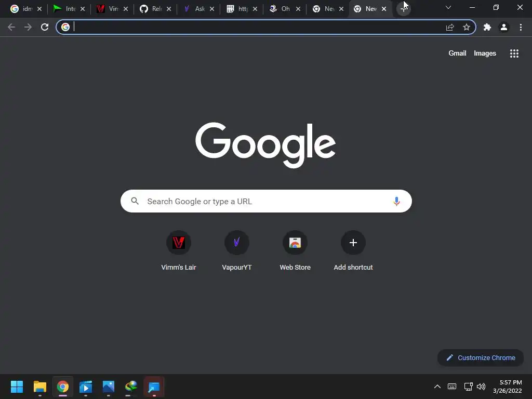Screen dimensions: 532x399
Task: Open Internet Download Manager taskbar icon
Action: tap(131, 386)
